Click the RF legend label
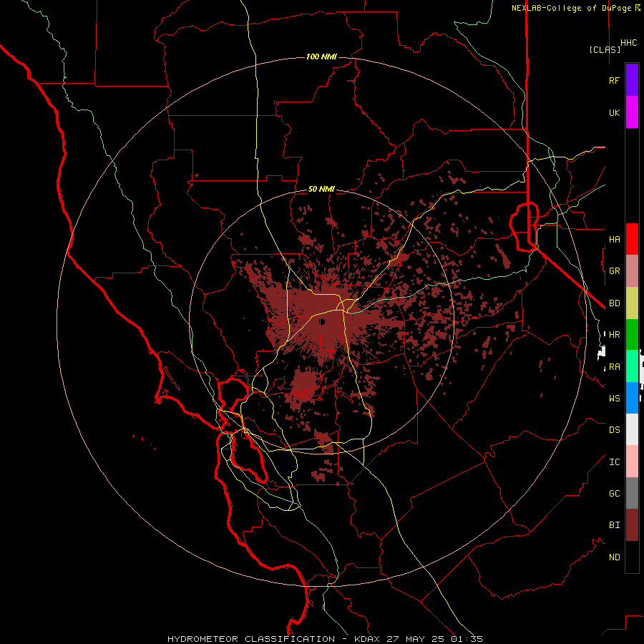 [614, 80]
